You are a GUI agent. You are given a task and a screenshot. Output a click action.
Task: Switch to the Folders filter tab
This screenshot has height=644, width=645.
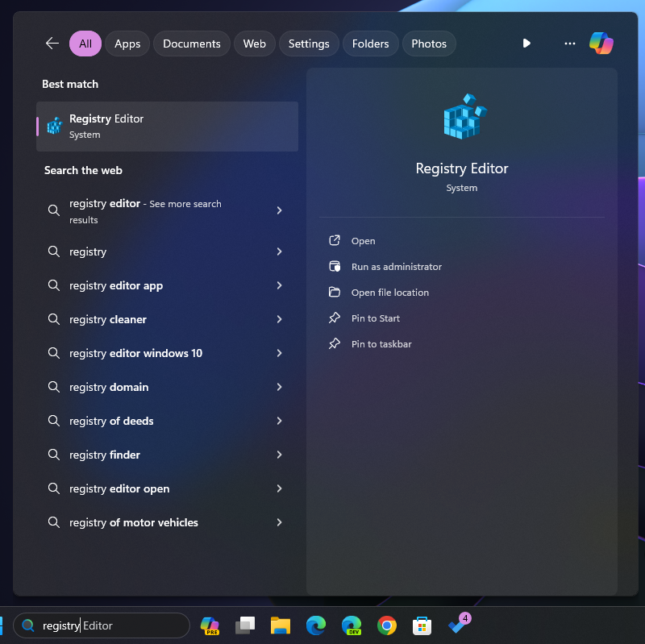(x=370, y=44)
